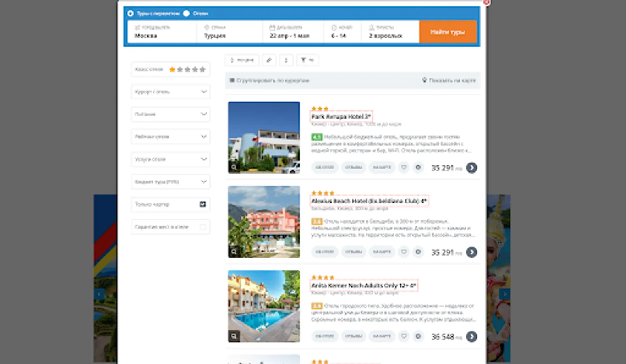Add Park Antara Hotel to favorites heart
626x364 pixels.
coord(404,167)
